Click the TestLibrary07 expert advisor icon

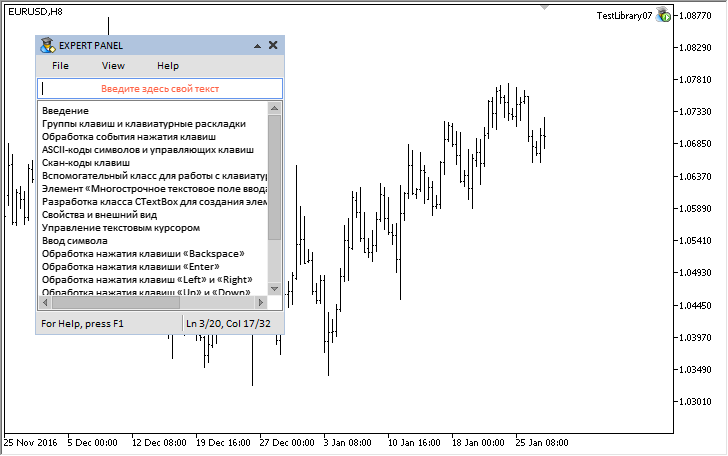click(x=664, y=15)
